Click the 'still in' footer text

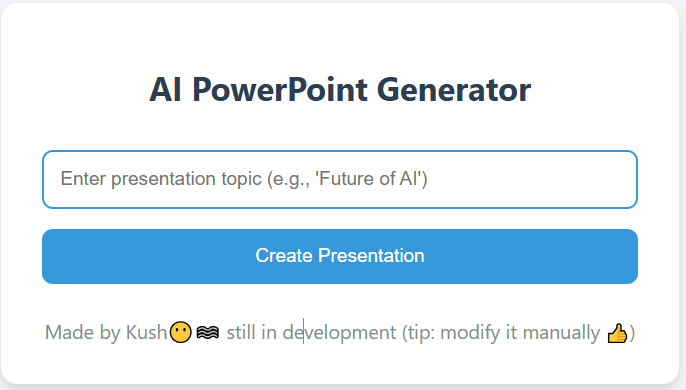251,332
